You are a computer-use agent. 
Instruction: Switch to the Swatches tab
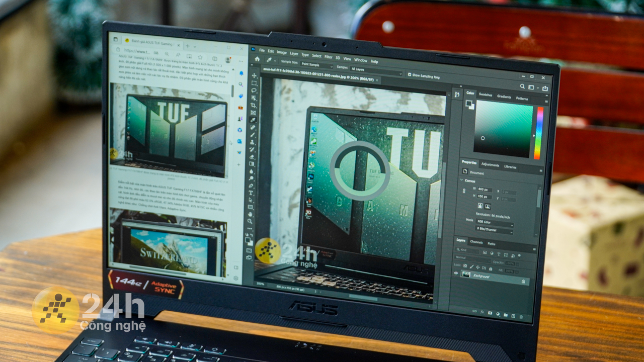pos(486,95)
